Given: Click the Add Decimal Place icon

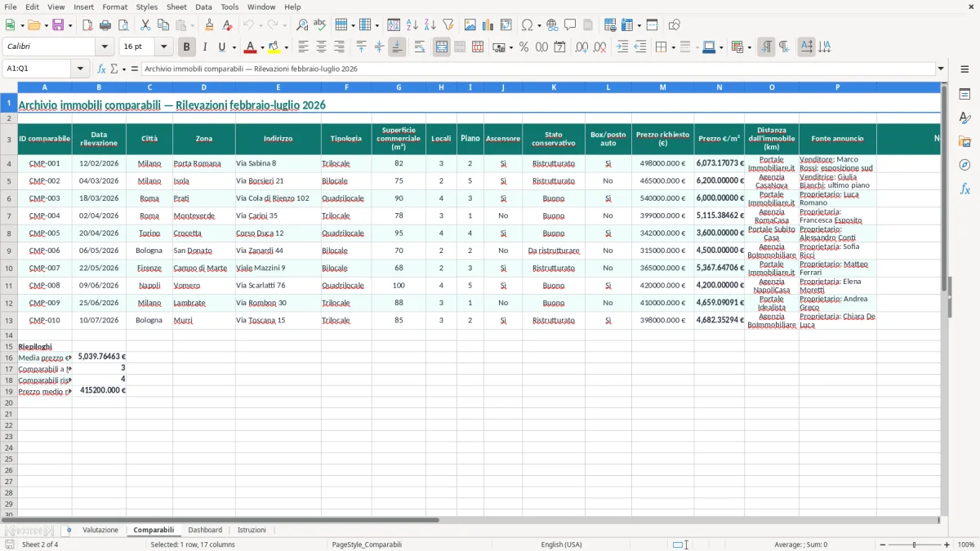Looking at the screenshot, I should point(581,47).
